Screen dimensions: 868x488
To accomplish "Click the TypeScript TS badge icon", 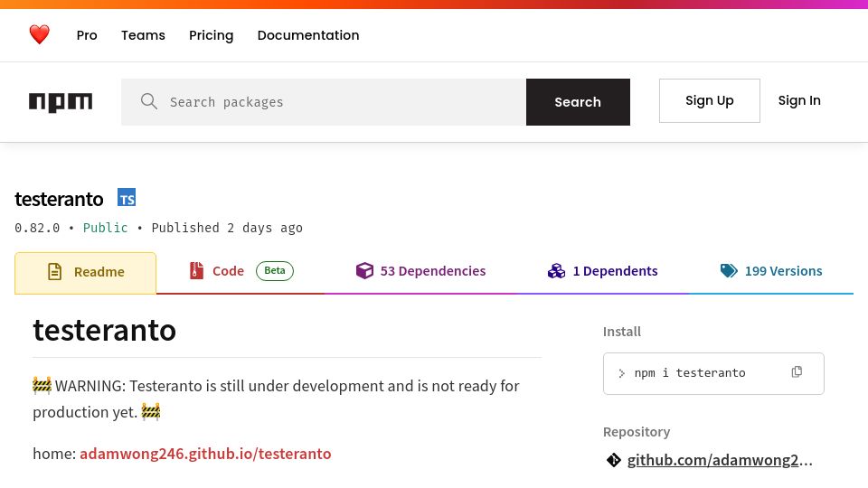I will point(127,198).
